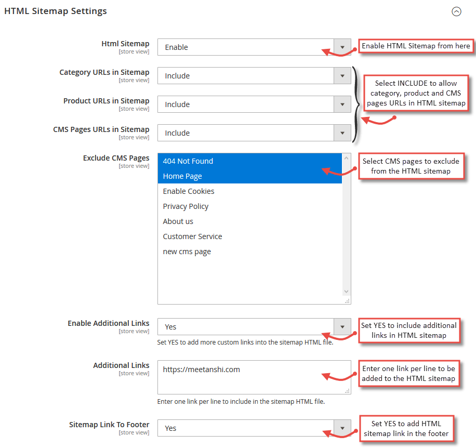The width and height of the screenshot is (476, 448).
Task: Click the CMS Pages URLs dropdown arrow
Action: tap(342, 133)
